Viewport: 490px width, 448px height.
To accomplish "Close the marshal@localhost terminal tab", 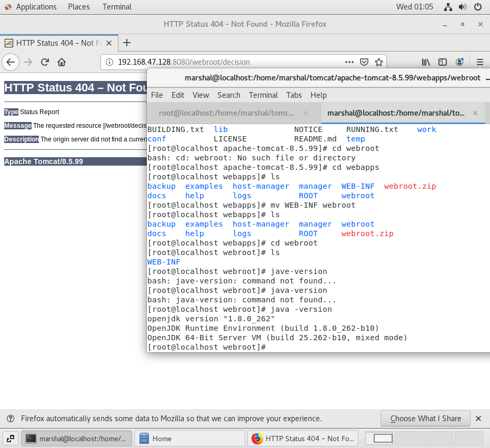I will click(x=475, y=113).
